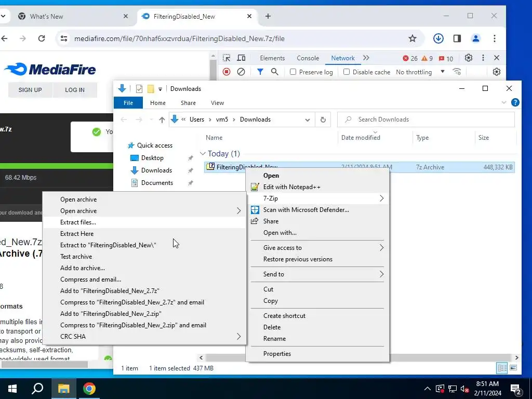Open Chrome site information icon

click(64, 38)
